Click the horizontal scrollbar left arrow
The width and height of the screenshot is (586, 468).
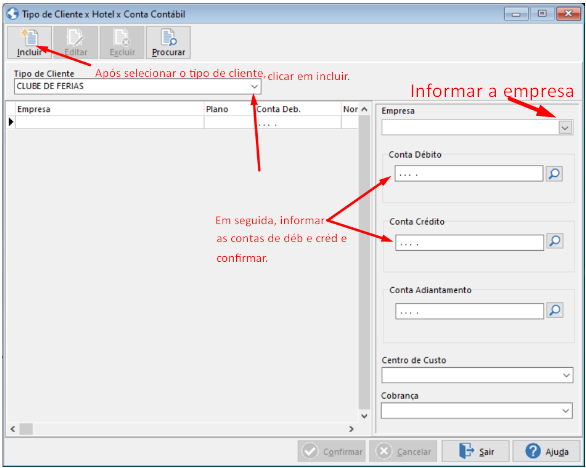13,429
